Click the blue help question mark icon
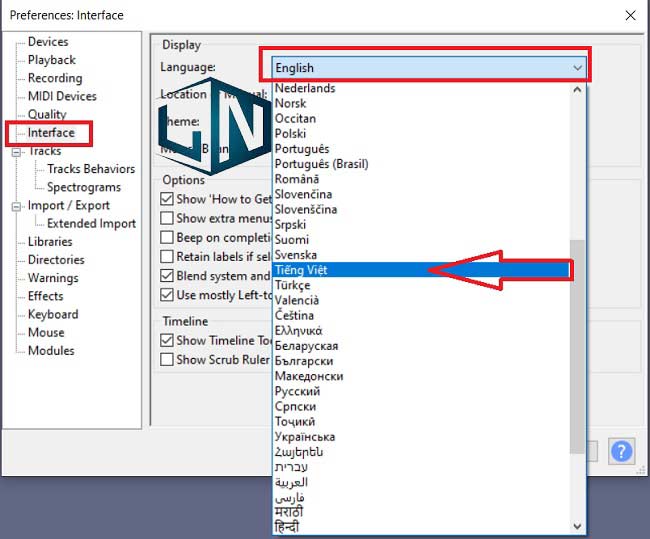 622,451
